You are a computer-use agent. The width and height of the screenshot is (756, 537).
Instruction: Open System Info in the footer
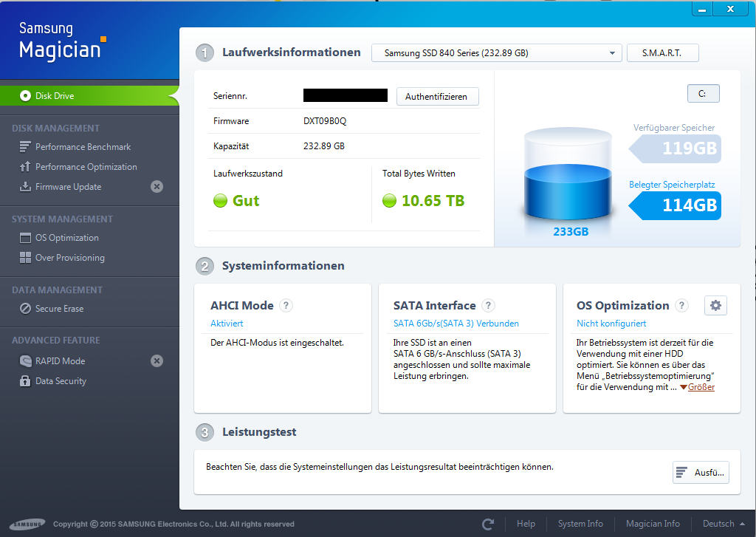pyautogui.click(x=580, y=524)
